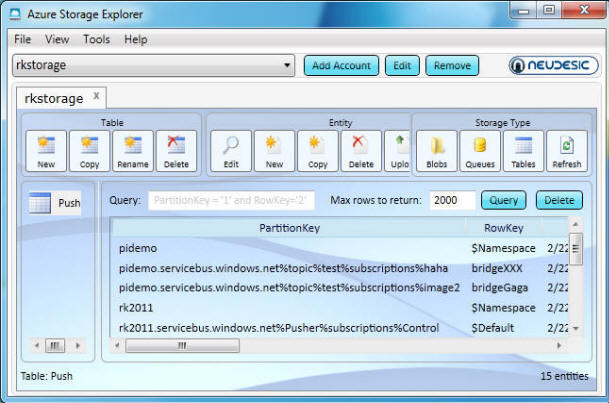
Task: Click the entity grid horizontal scrollbar thumb
Action: pyautogui.click(x=182, y=345)
